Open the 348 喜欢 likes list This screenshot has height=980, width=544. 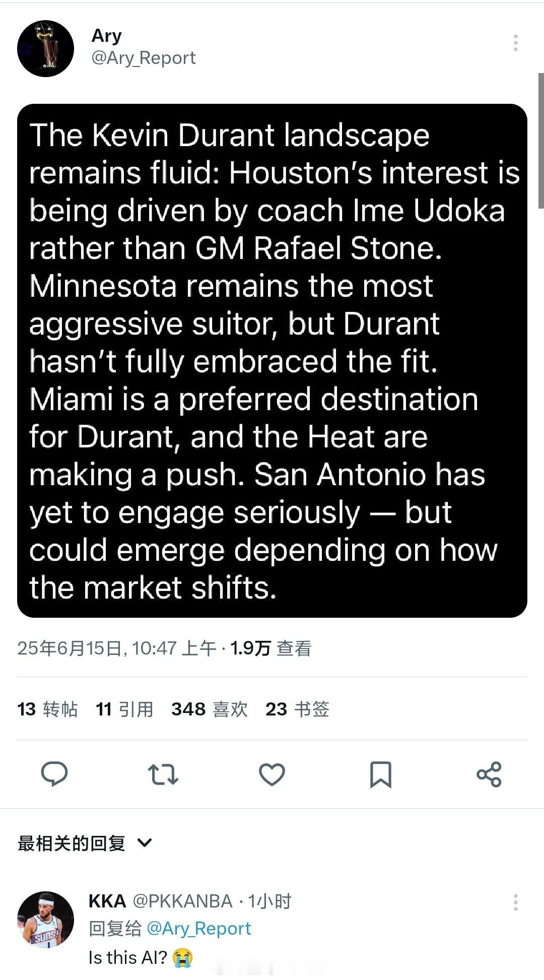(x=210, y=709)
